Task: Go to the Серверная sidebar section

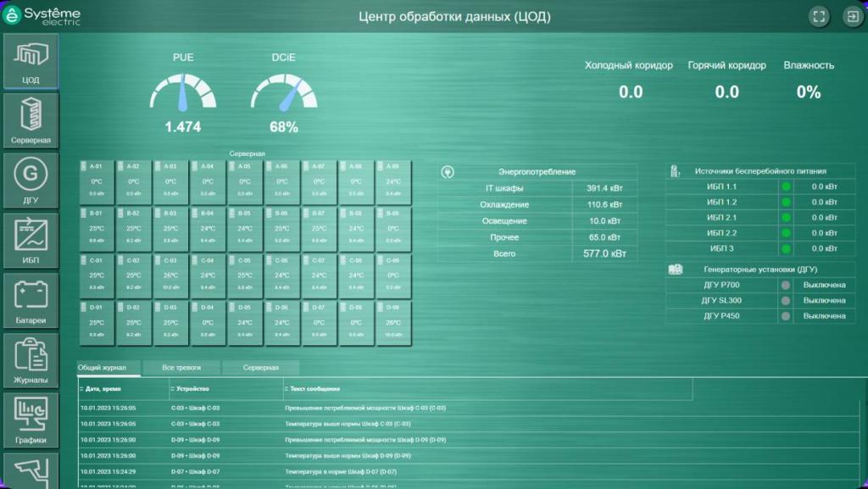Action: [31, 120]
